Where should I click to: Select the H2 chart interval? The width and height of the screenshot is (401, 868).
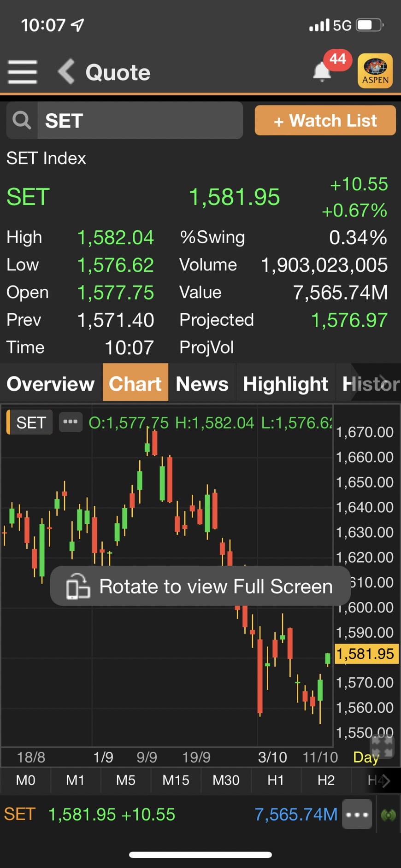pyautogui.click(x=326, y=780)
